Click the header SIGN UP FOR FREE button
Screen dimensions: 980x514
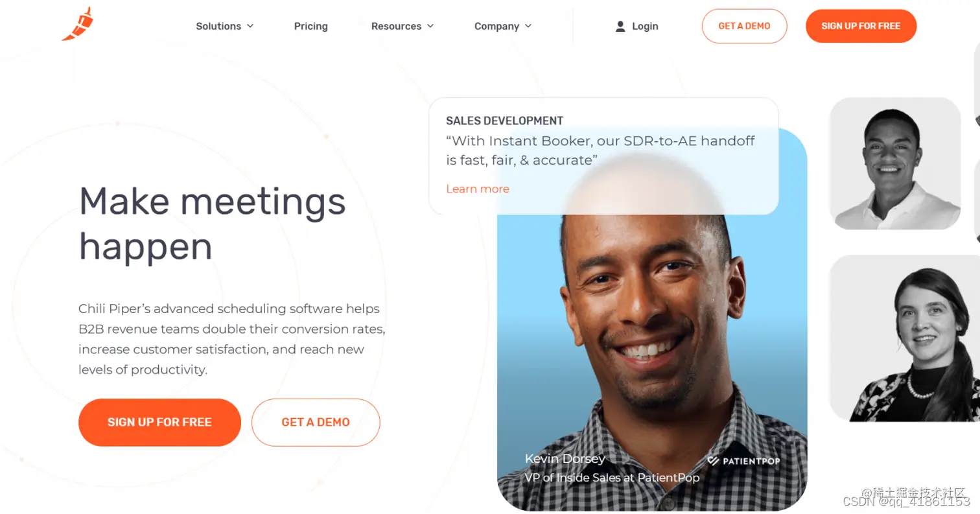(861, 26)
